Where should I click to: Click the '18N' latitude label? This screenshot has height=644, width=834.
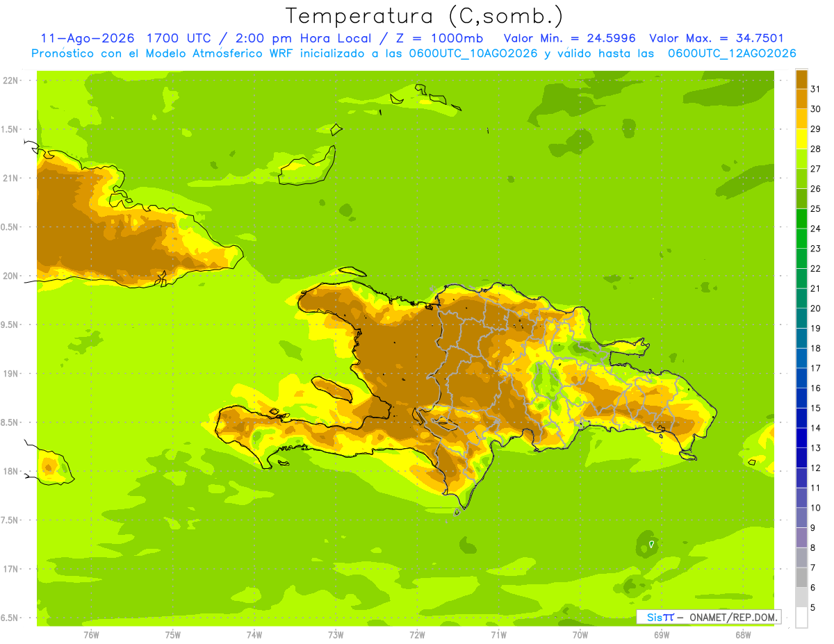click(x=10, y=471)
